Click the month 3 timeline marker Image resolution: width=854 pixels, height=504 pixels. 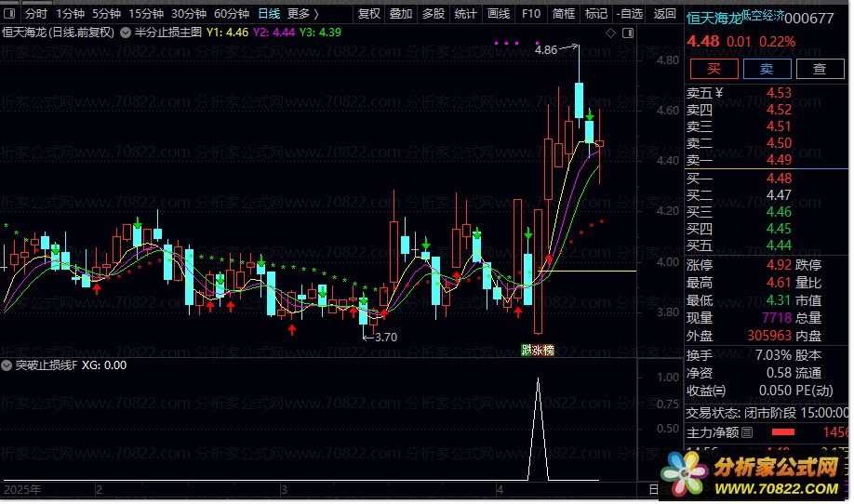(x=284, y=490)
